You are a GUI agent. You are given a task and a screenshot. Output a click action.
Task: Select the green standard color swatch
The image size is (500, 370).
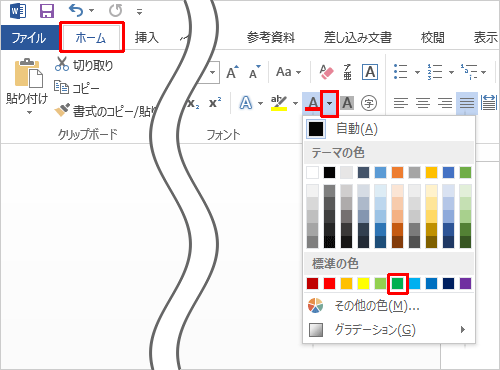[x=397, y=283]
